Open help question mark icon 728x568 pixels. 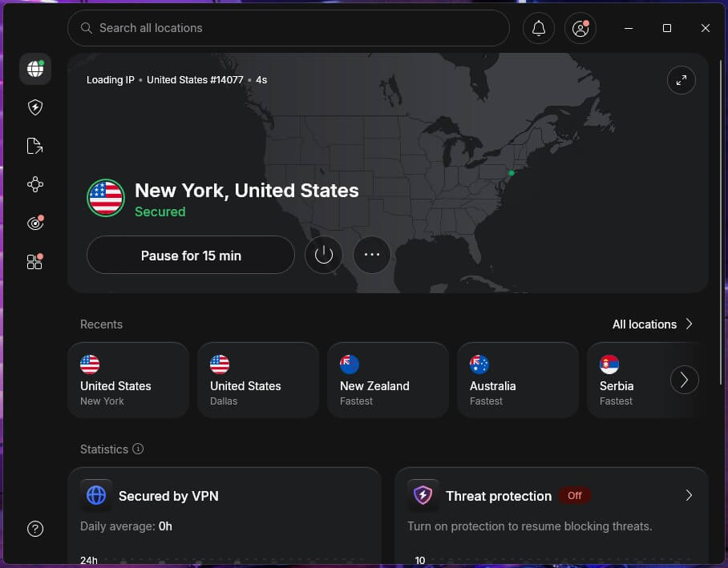pos(35,529)
